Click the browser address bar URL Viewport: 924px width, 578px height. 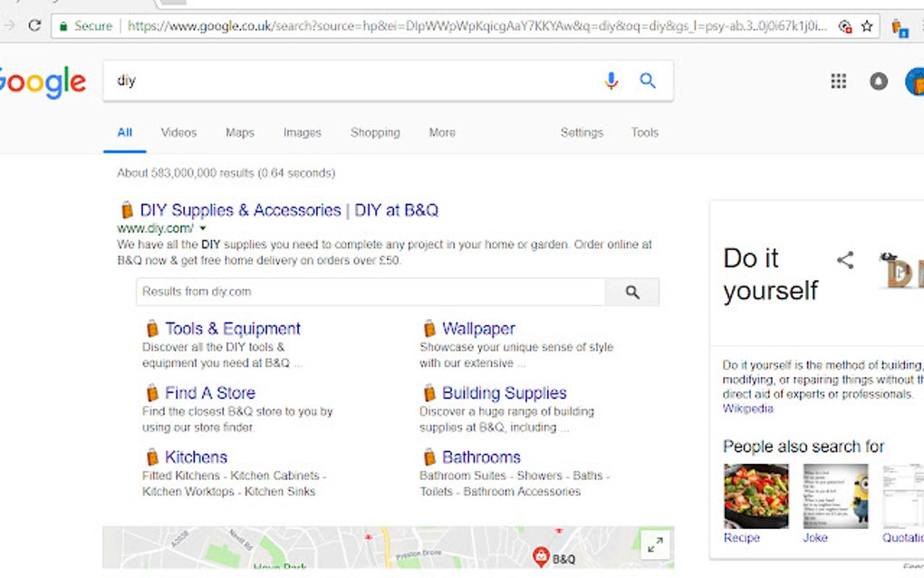point(477,26)
